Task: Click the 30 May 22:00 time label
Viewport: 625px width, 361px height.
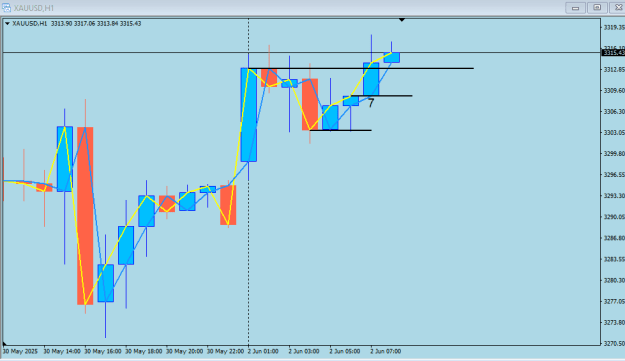Action: pyautogui.click(x=225, y=351)
